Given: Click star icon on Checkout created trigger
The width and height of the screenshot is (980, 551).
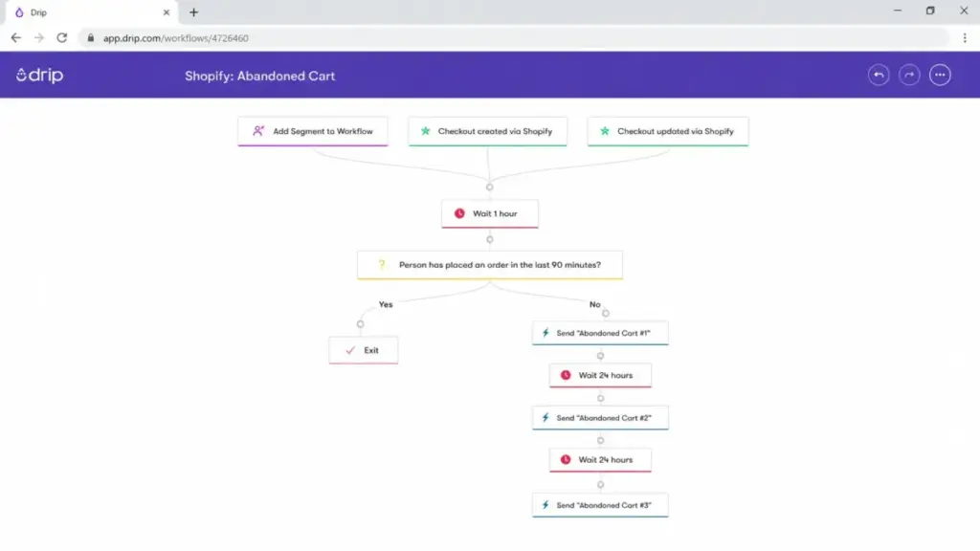Looking at the screenshot, I should (x=426, y=131).
